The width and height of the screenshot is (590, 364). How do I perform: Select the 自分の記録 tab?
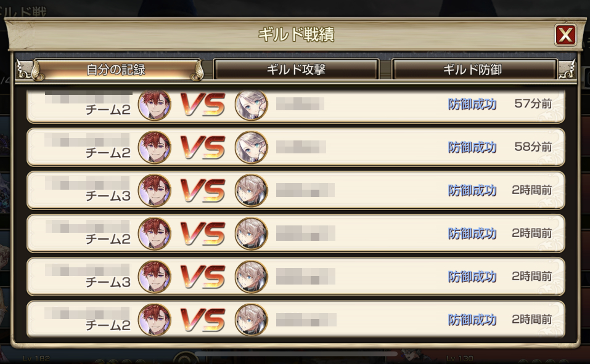click(x=117, y=70)
